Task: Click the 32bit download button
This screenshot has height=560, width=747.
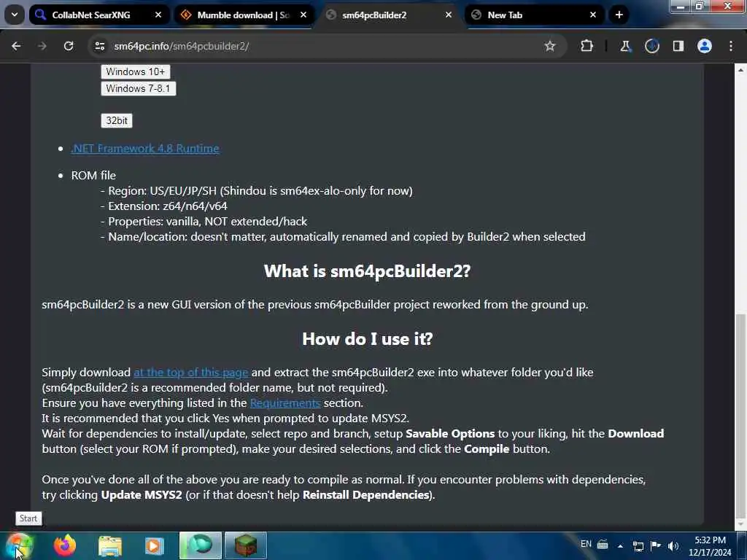Action: click(117, 120)
